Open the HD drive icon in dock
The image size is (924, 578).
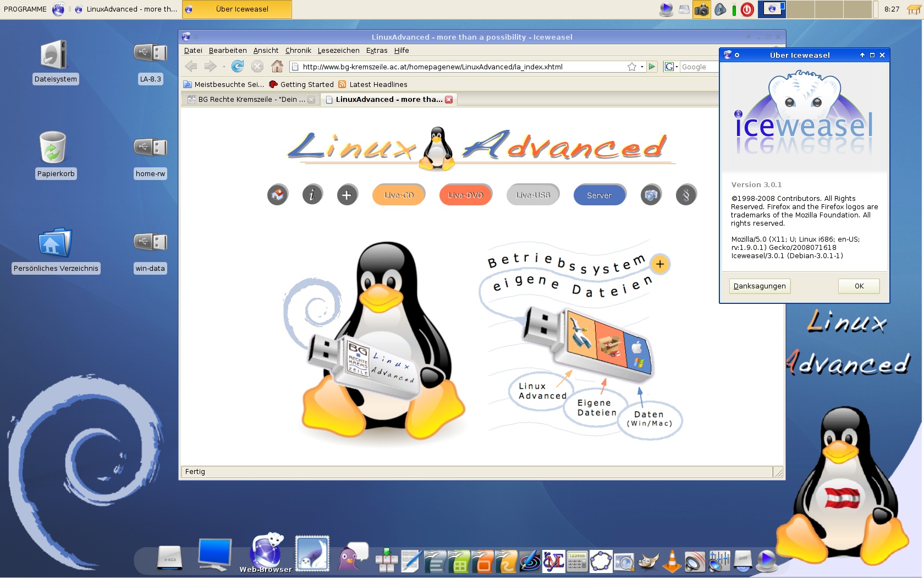(169, 557)
